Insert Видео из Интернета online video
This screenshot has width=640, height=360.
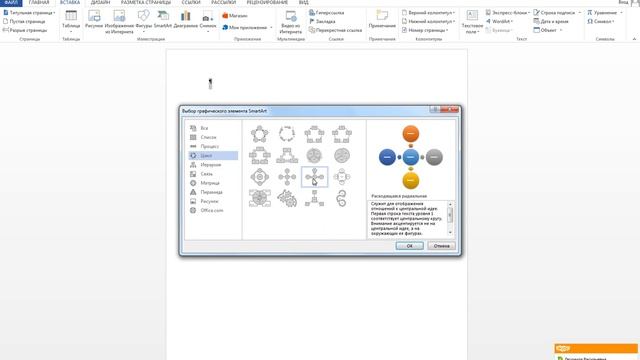[291, 21]
